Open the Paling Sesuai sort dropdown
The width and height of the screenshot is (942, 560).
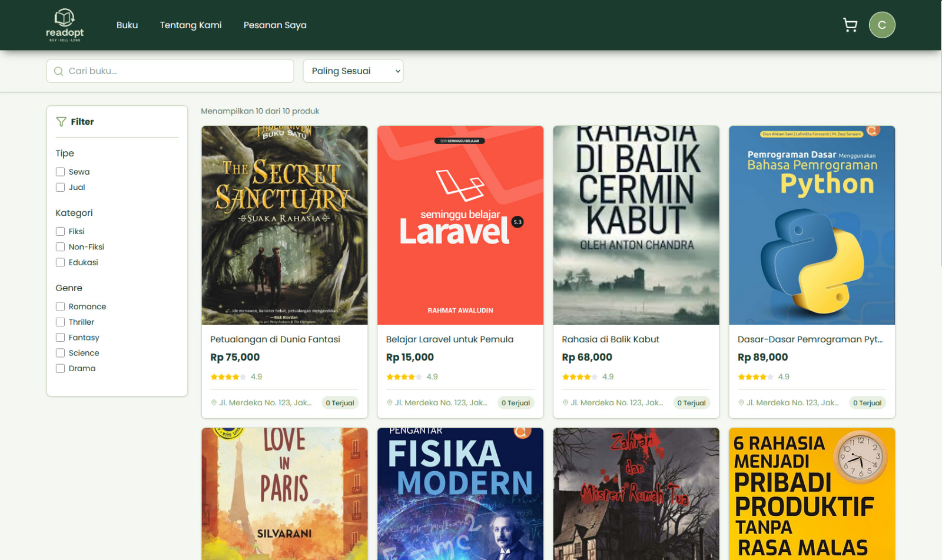(353, 71)
